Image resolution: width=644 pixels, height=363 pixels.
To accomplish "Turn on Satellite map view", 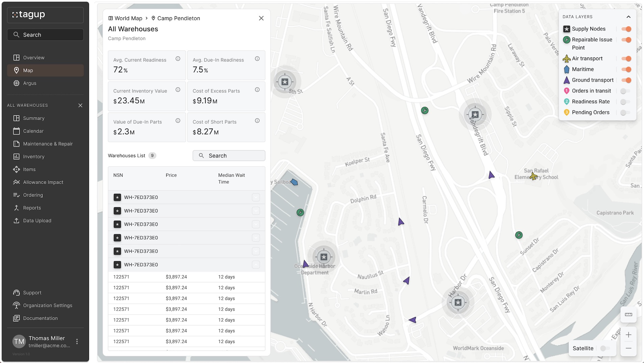I will [605, 348].
